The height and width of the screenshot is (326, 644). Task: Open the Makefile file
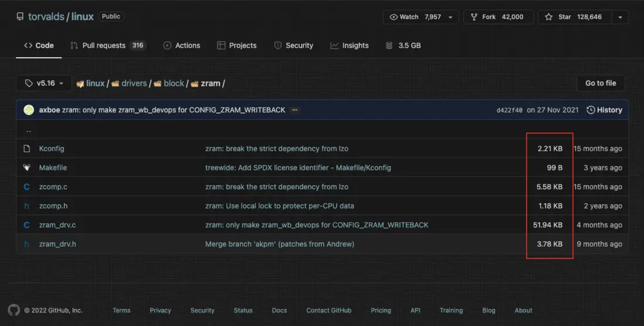(x=53, y=168)
